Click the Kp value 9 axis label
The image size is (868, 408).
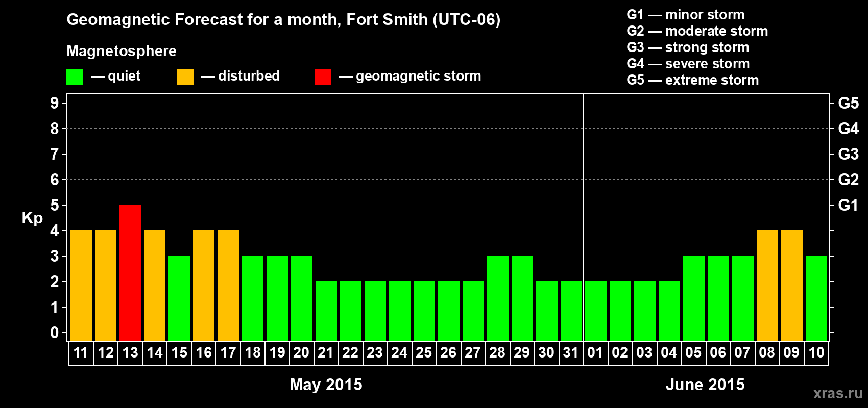55,103
